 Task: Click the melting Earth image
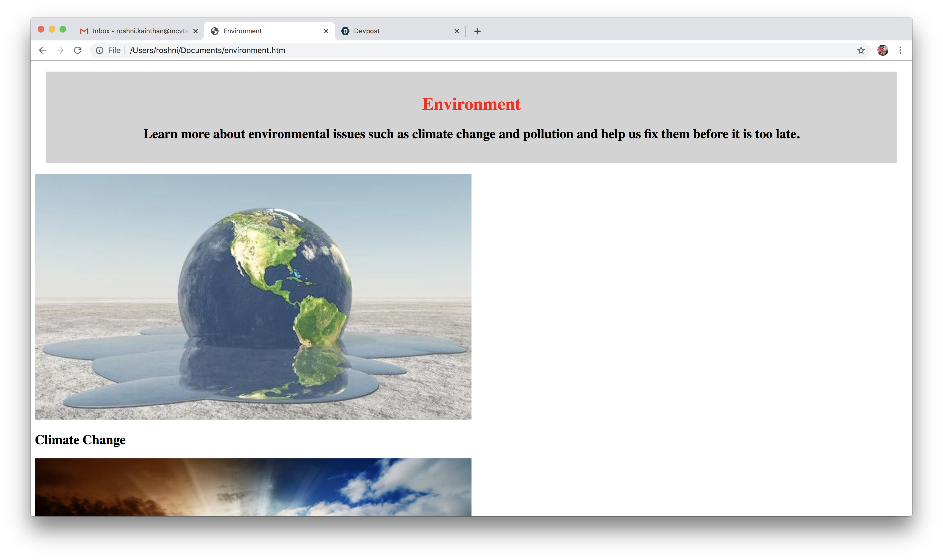[253, 297]
